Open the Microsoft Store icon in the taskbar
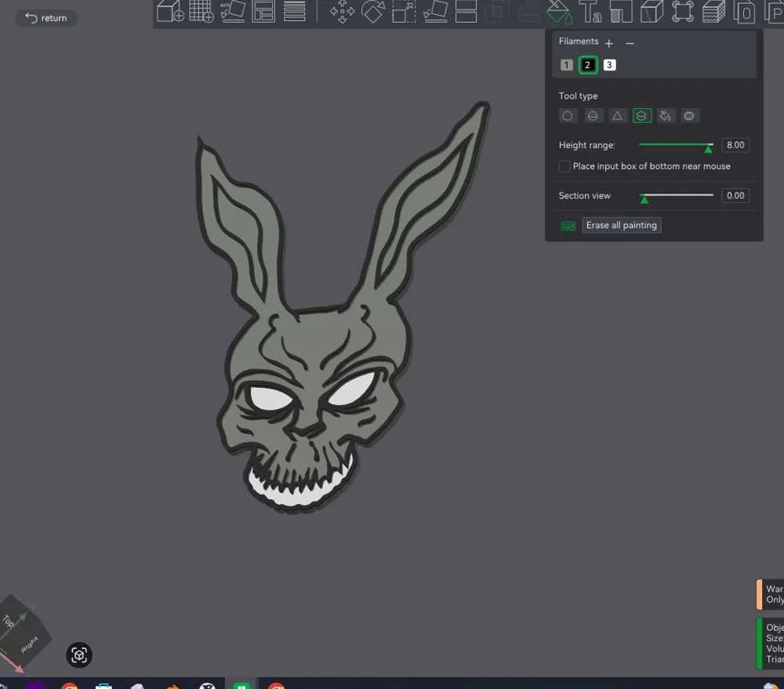The width and height of the screenshot is (784, 689). click(x=103, y=686)
